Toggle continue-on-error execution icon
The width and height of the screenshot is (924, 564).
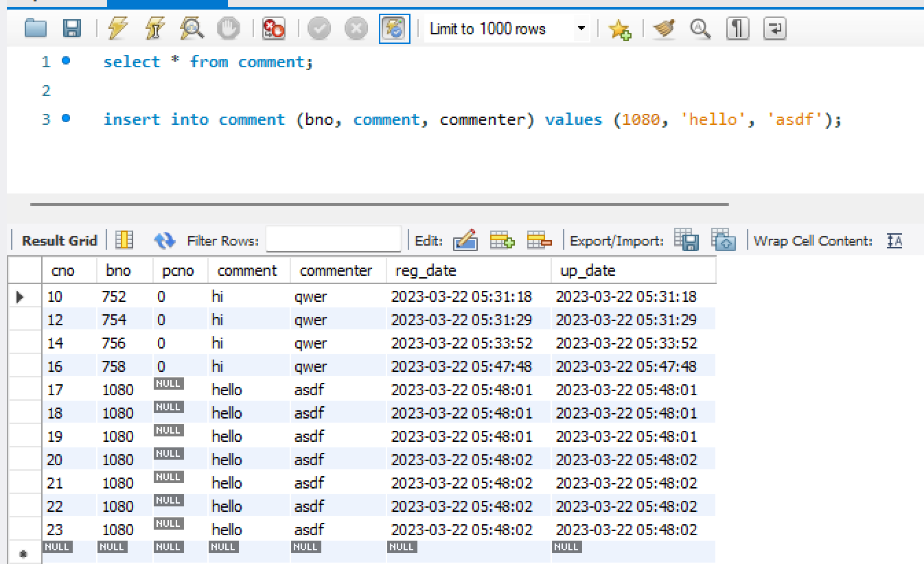274,28
